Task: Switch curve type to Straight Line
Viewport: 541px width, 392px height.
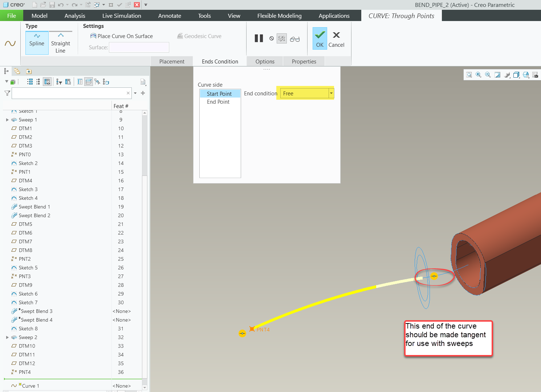Action: [x=61, y=42]
